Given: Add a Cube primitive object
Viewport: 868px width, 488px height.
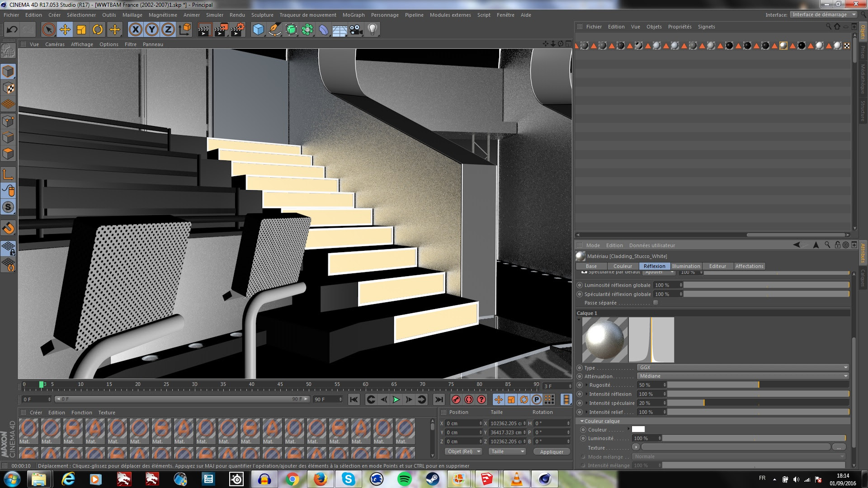Looking at the screenshot, I should (x=258, y=30).
